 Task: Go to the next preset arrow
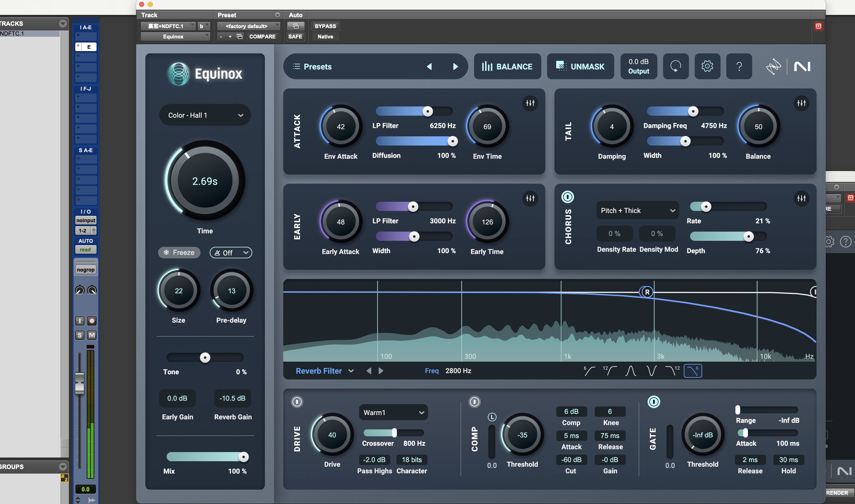pyautogui.click(x=455, y=67)
